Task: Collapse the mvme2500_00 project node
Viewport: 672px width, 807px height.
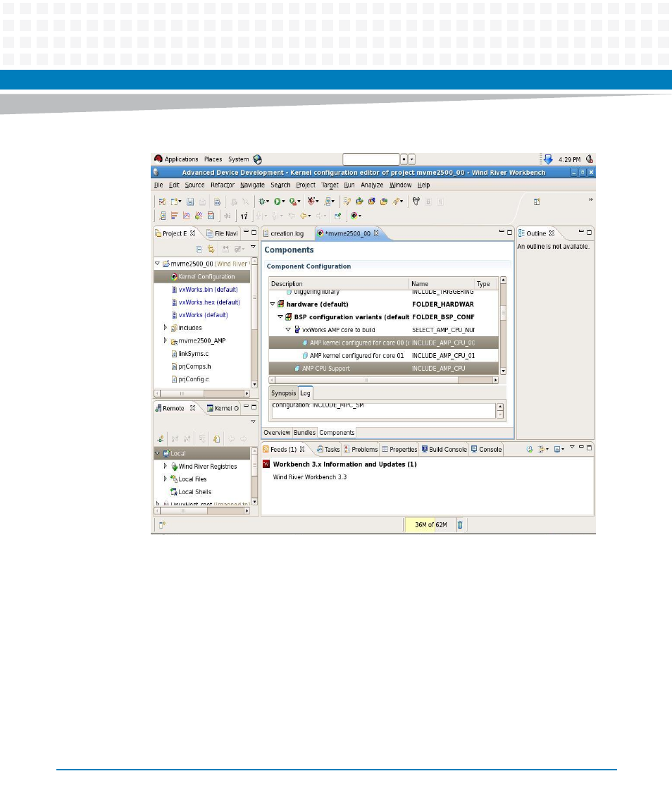Action: [x=158, y=264]
